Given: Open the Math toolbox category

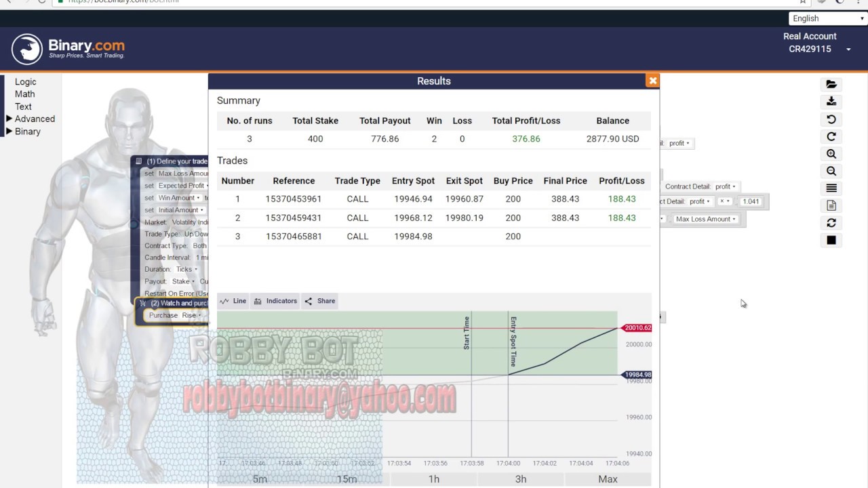Looking at the screenshot, I should (25, 94).
